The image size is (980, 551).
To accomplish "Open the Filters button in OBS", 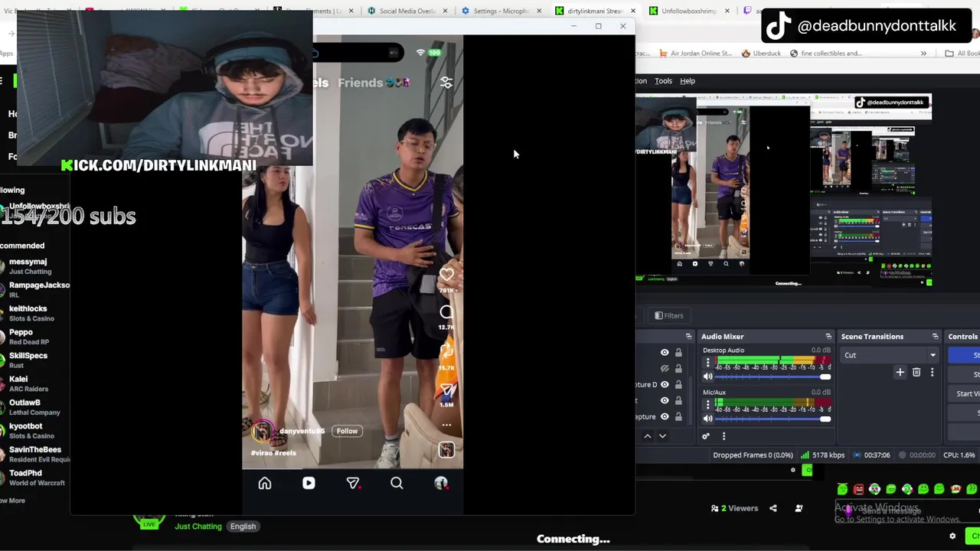I will [668, 315].
